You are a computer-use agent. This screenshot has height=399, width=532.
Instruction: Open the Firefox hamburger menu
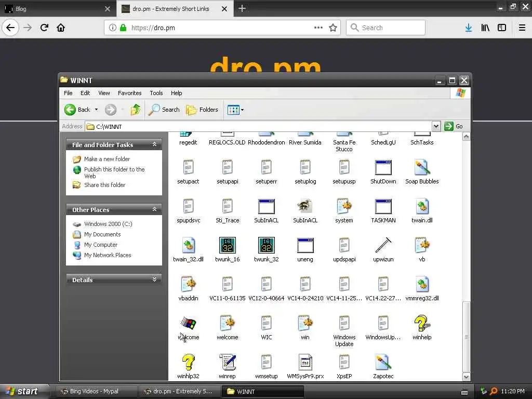[x=522, y=28]
